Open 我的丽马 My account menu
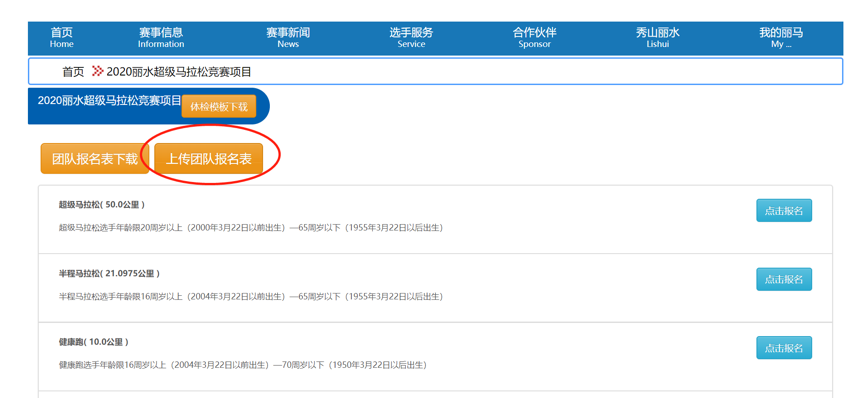 tap(781, 38)
